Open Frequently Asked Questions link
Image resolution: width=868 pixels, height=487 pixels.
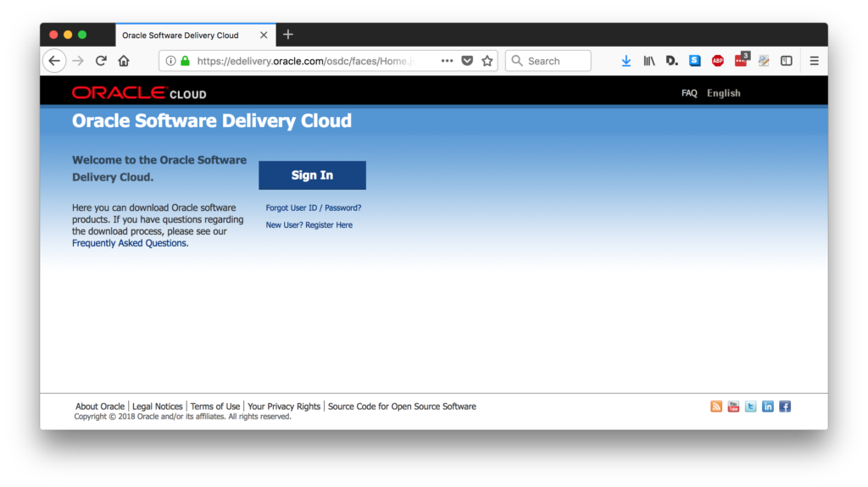click(x=130, y=244)
